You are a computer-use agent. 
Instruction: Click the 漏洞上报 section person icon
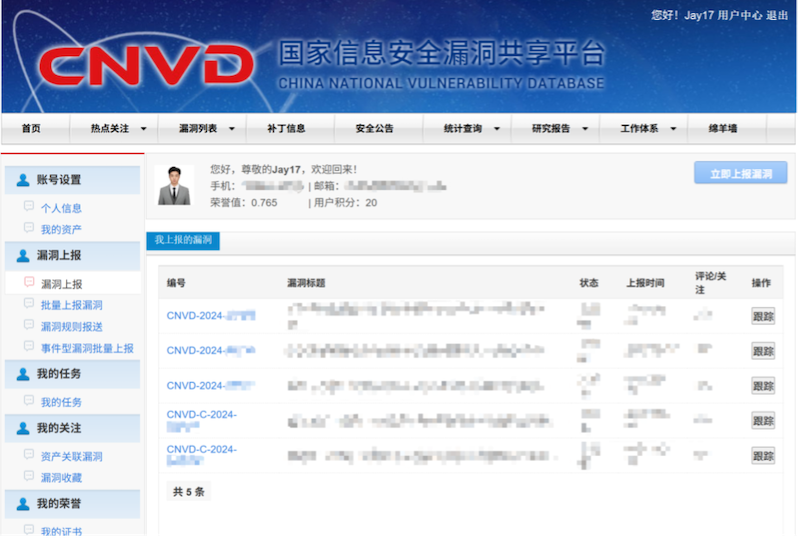tap(23, 256)
